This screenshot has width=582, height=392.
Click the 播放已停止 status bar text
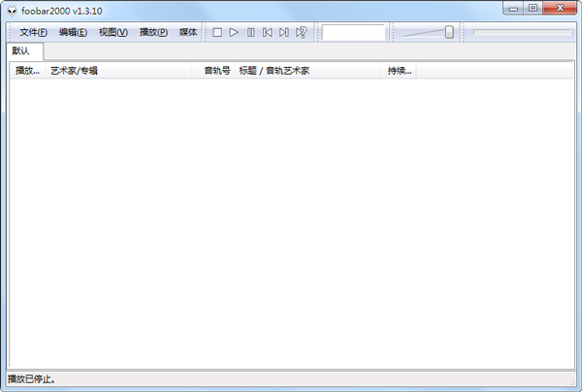click(32, 379)
